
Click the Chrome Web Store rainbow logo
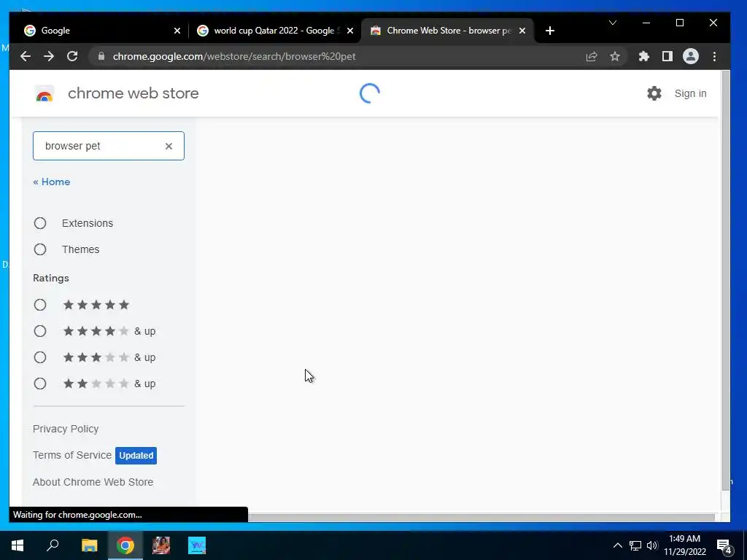coord(44,94)
